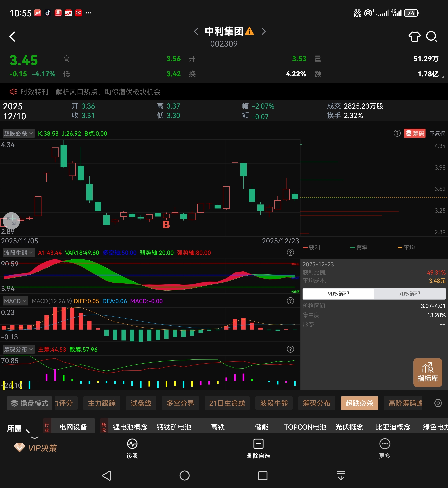448x488 pixels.
Task: Open indicator settings hexagon gear icon
Action: coord(438,403)
